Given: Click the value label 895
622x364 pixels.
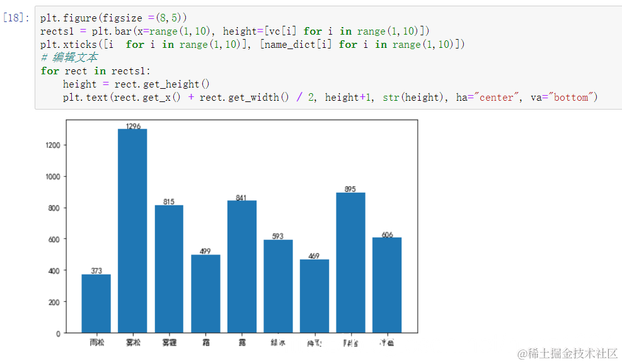Looking at the screenshot, I should click(x=350, y=189).
